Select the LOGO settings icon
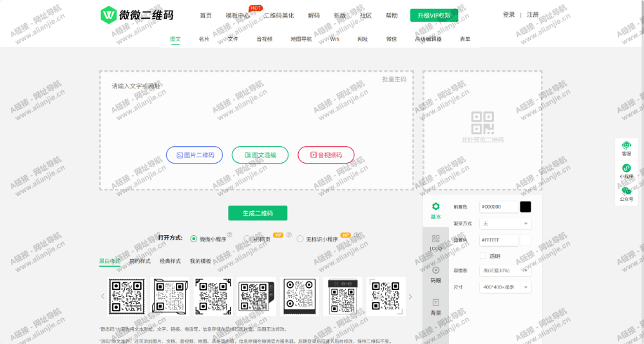The width and height of the screenshot is (644, 344). pos(435,238)
